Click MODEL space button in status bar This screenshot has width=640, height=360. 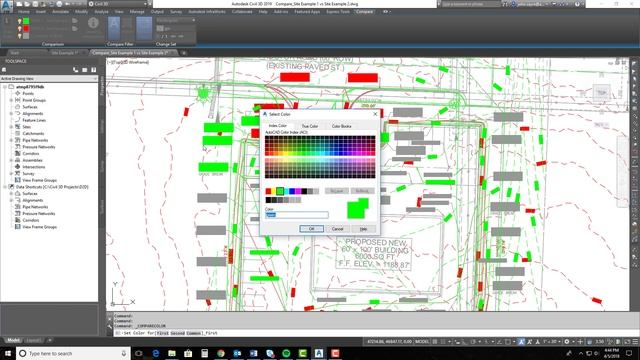coord(422,341)
